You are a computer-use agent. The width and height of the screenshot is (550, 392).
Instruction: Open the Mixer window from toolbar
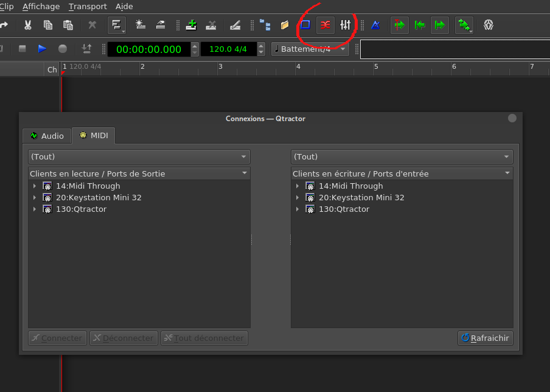click(346, 25)
